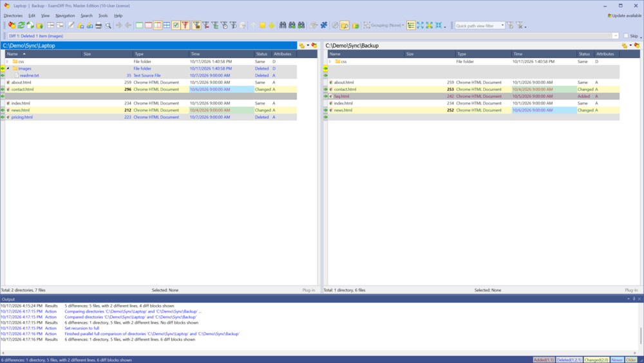The width and height of the screenshot is (644, 363).
Task: Expand the css folder in Laptop pane
Action: tap(7, 62)
